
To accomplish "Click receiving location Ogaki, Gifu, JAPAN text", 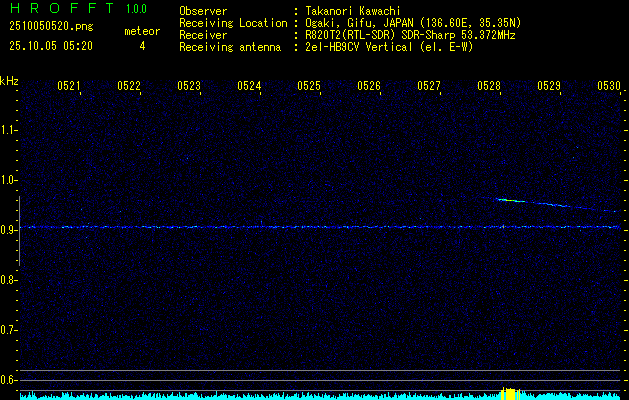I will [413, 23].
